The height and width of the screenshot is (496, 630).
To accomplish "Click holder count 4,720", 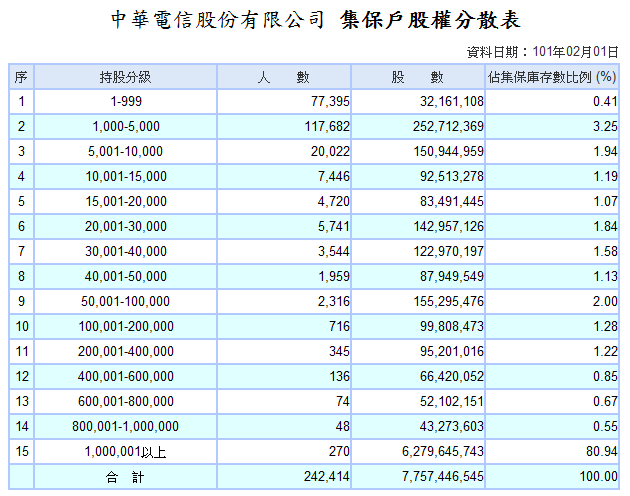I will point(334,201).
